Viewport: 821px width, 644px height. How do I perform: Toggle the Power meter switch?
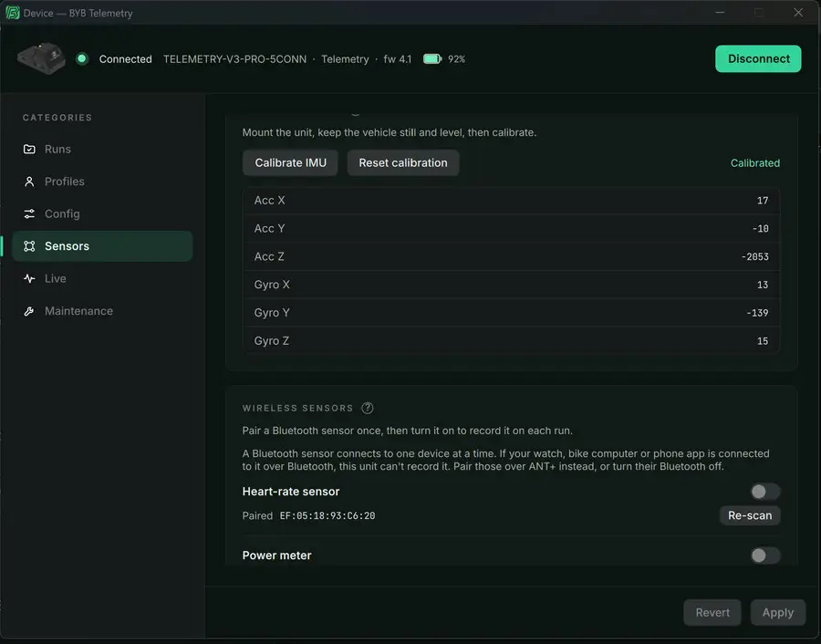click(x=764, y=556)
